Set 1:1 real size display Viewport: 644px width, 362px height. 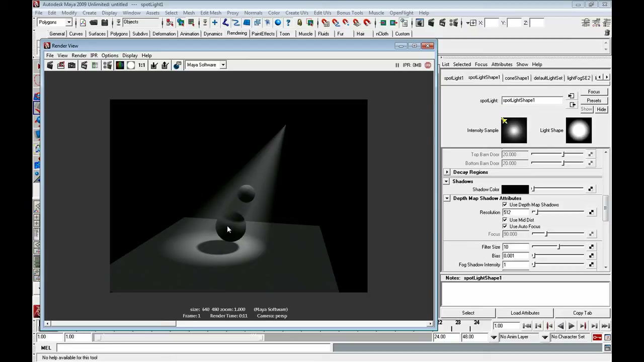point(142,65)
